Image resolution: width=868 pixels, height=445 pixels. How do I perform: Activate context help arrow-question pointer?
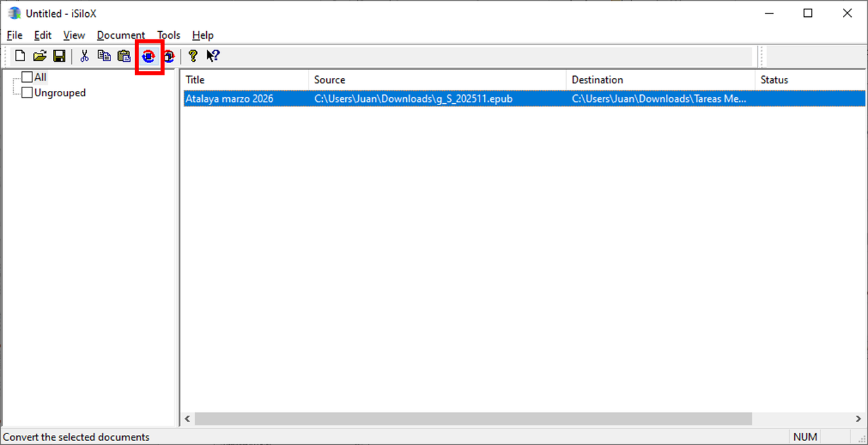coord(213,56)
